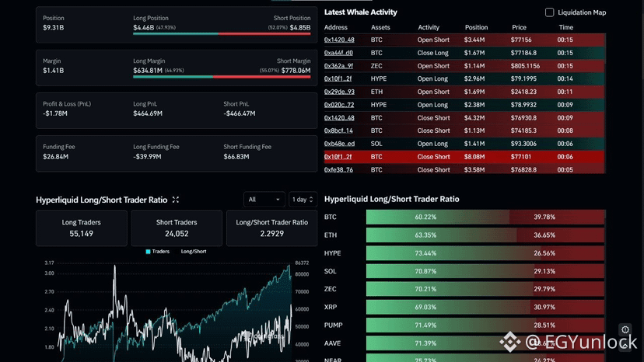Expand the Long/Short Trader Ratio chart fullscreen icon
The height and width of the screenshot is (362, 644).
(175, 200)
